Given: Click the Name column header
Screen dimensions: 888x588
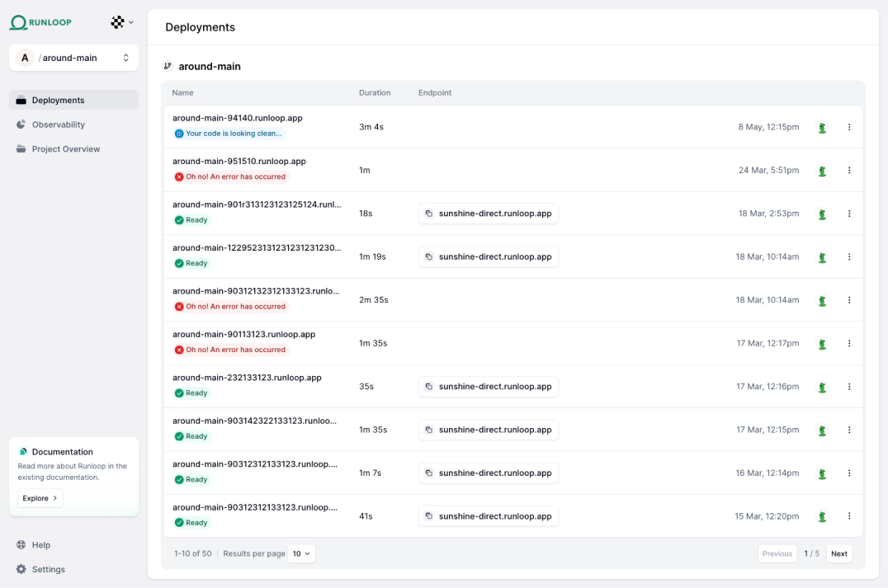Looking at the screenshot, I should [x=182, y=93].
